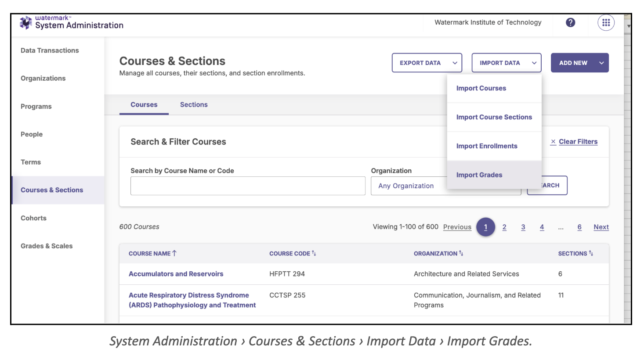Sort by Course Name arrow icon
The width and height of the screenshot is (644, 359).
174,253
